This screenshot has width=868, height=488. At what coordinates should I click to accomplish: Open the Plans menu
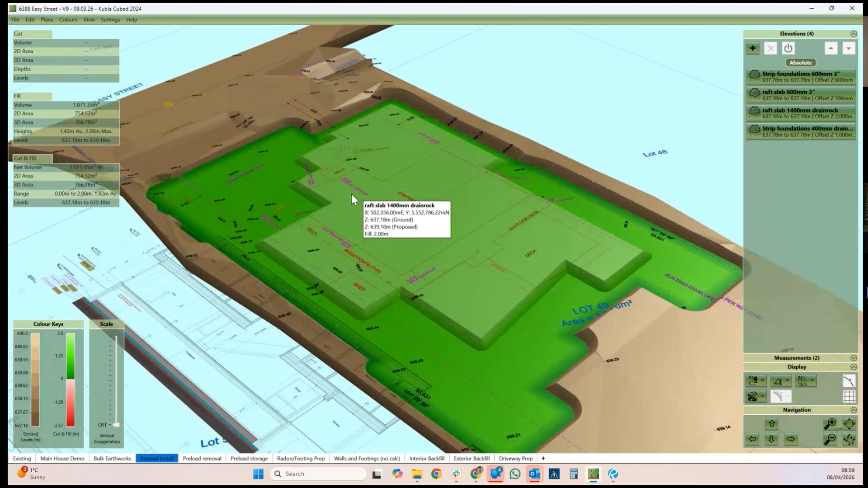(47, 20)
